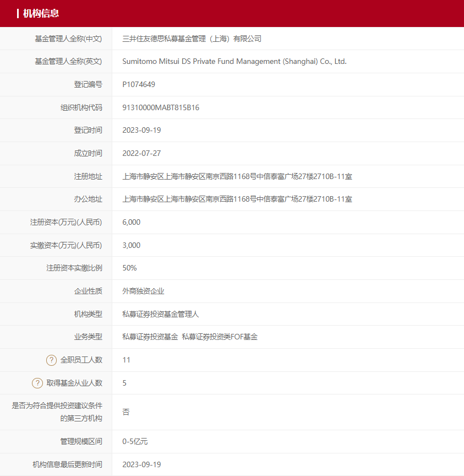Click the help icon beside 取得基金从业人数

pos(37,383)
